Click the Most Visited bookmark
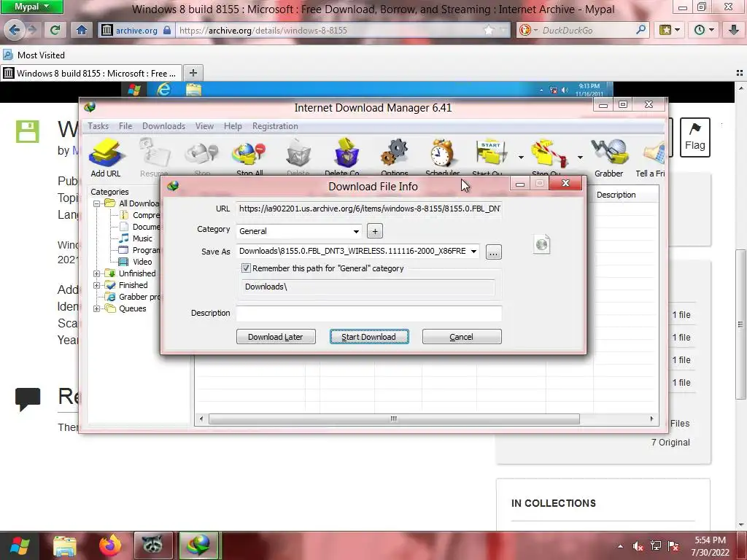747x560 pixels. pos(34,55)
